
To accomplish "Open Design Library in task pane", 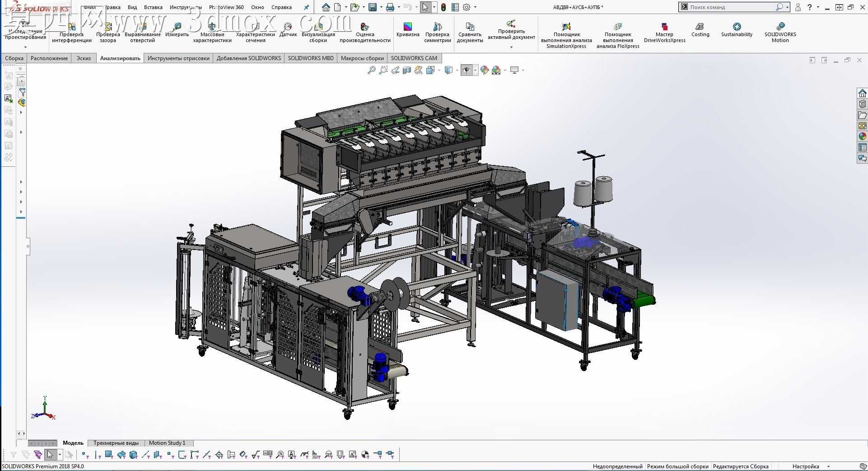I will click(862, 104).
